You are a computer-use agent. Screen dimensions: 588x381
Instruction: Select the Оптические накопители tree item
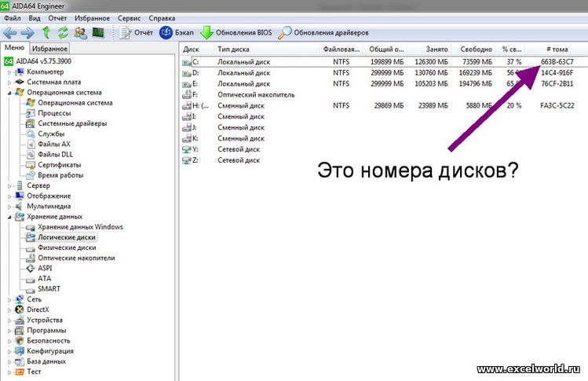tap(76, 258)
